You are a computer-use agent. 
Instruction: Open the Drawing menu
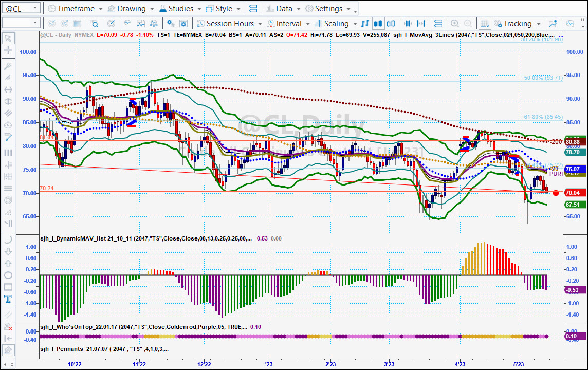pos(131,9)
